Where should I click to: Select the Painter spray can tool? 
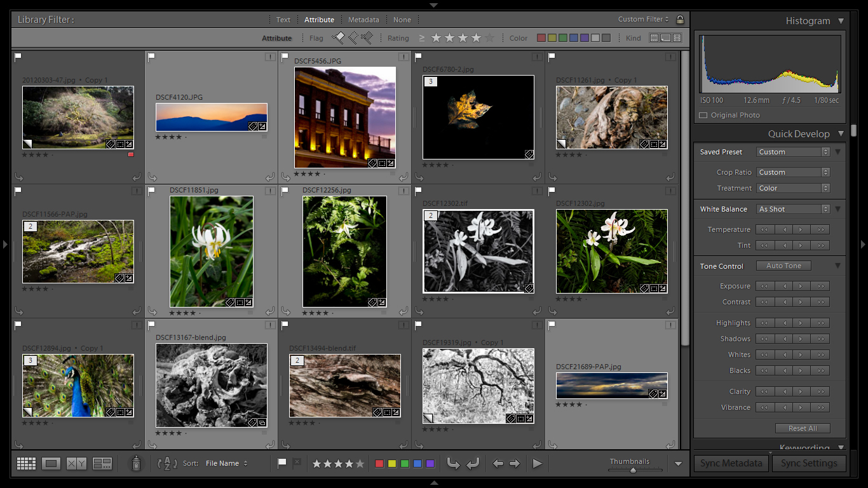coord(136,463)
